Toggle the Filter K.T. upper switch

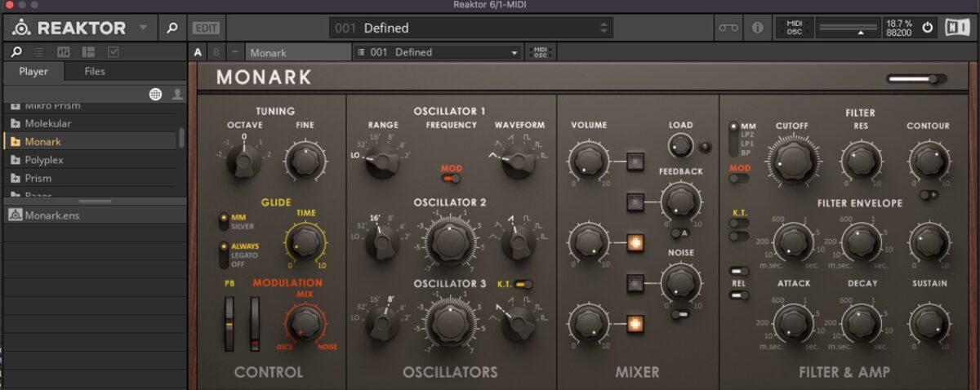point(739,223)
